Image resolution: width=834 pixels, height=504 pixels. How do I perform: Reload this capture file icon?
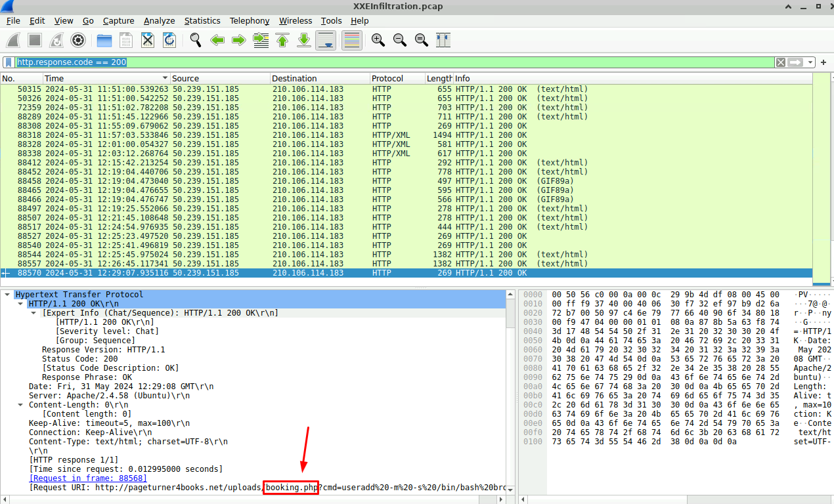point(169,40)
